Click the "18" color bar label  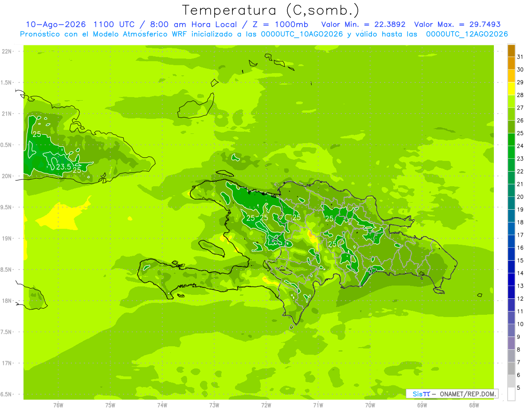520,222
